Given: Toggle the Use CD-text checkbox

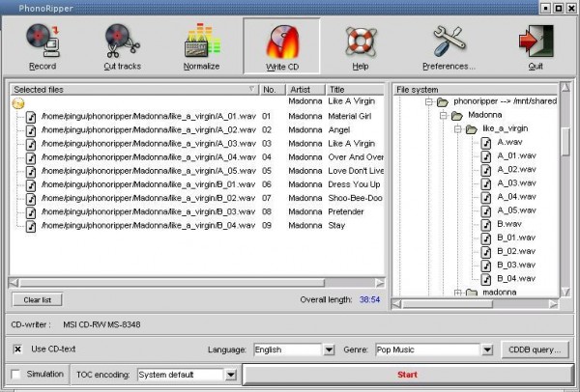Looking at the screenshot, I should (17, 350).
